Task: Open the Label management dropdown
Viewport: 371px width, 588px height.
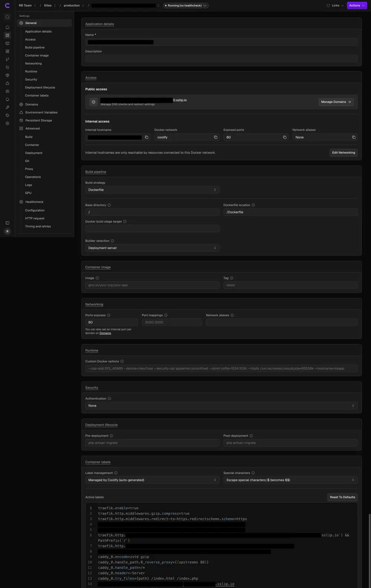Action: [152, 480]
